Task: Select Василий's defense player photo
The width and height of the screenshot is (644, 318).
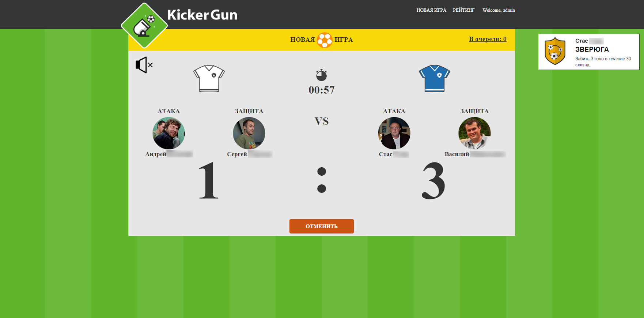Action: pos(474,133)
